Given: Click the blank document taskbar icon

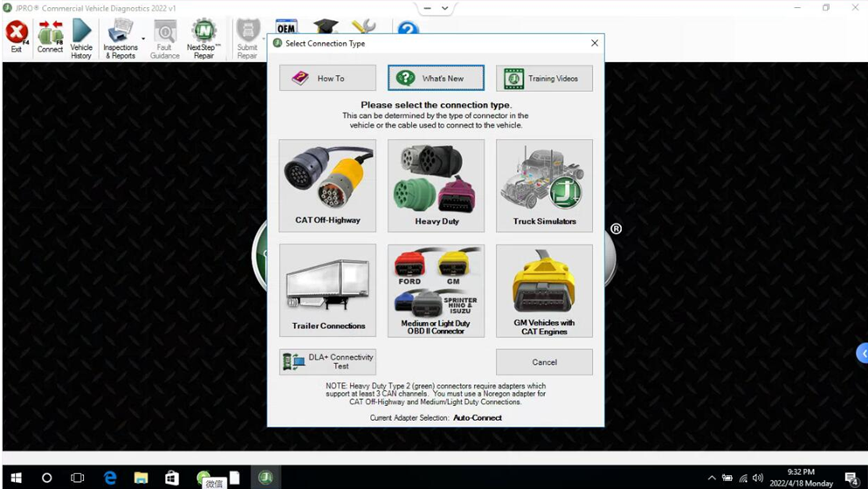Looking at the screenshot, I should (235, 478).
